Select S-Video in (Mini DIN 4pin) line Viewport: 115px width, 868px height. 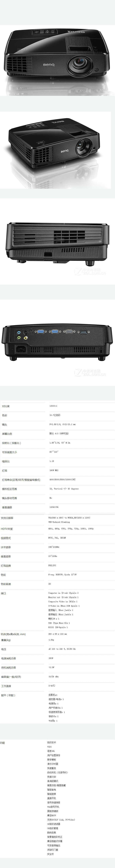click(x=64, y=606)
